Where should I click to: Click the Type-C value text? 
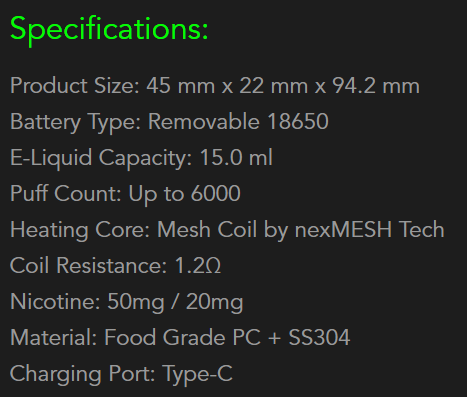[198, 374]
